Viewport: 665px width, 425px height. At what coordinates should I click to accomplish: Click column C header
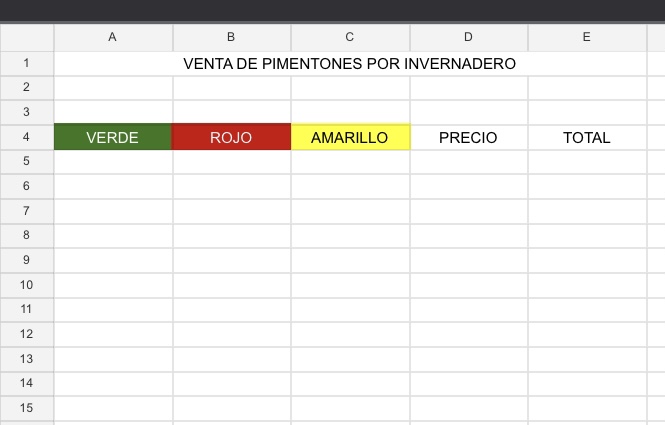[x=350, y=37]
